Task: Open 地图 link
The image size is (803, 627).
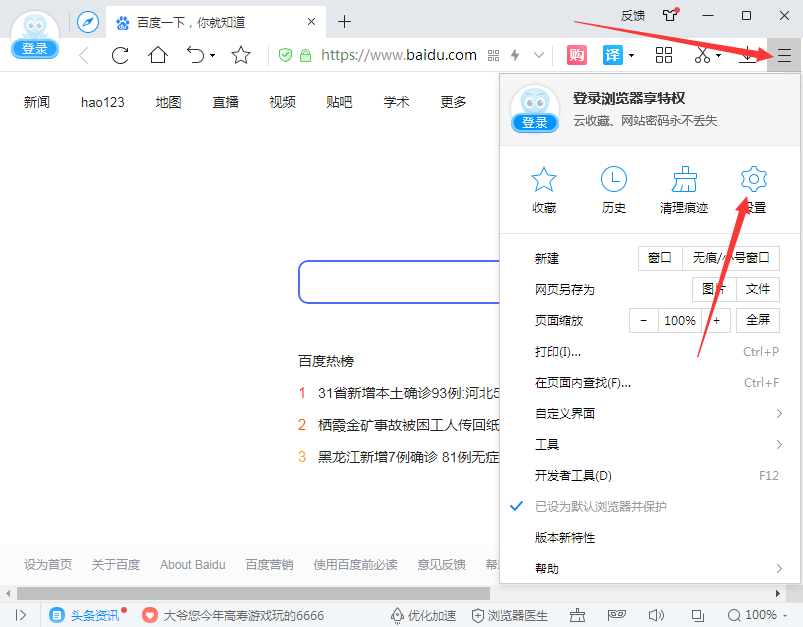Action: pyautogui.click(x=168, y=102)
